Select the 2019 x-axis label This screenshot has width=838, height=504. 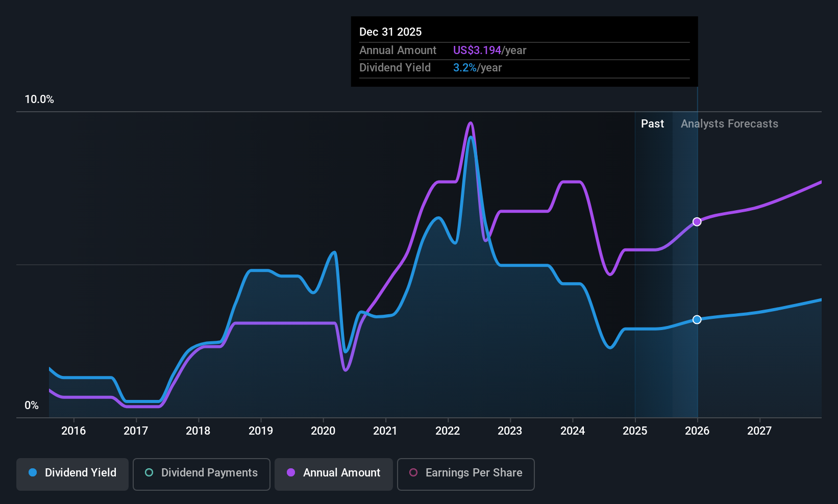point(261,431)
